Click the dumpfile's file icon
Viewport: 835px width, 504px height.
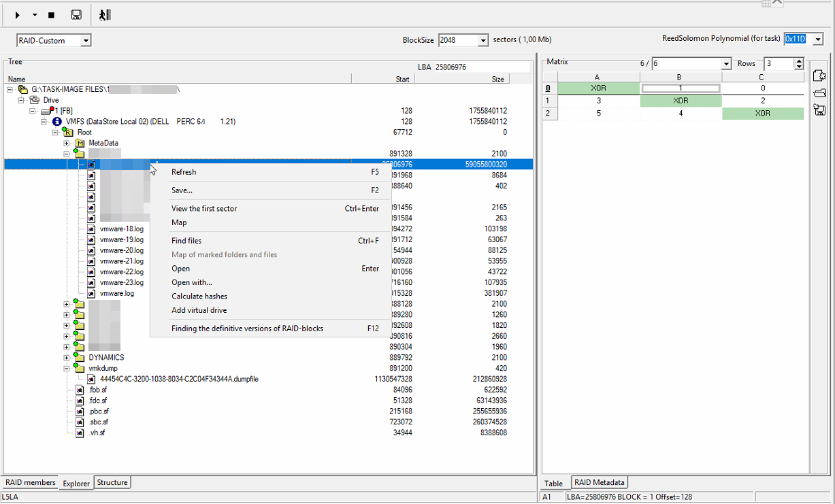click(92, 379)
